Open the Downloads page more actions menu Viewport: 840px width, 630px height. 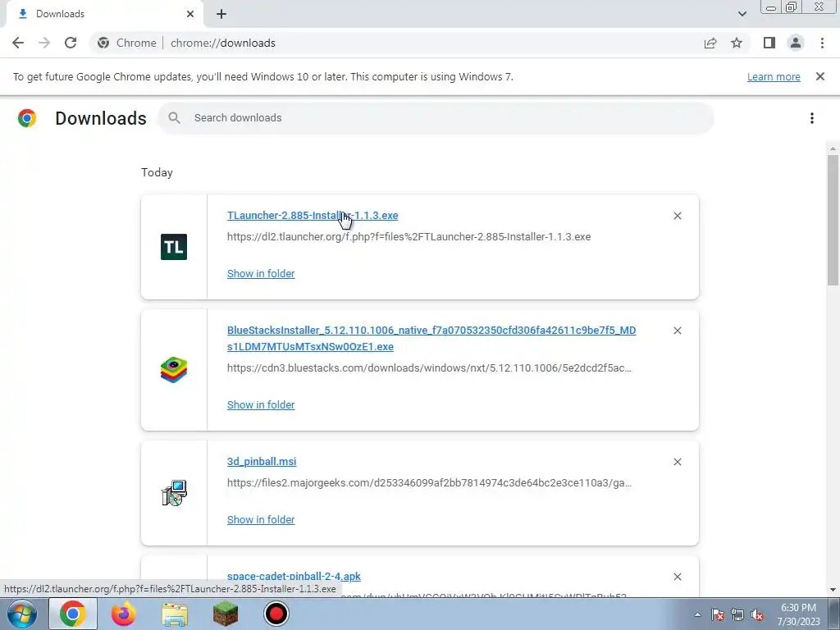[812, 118]
